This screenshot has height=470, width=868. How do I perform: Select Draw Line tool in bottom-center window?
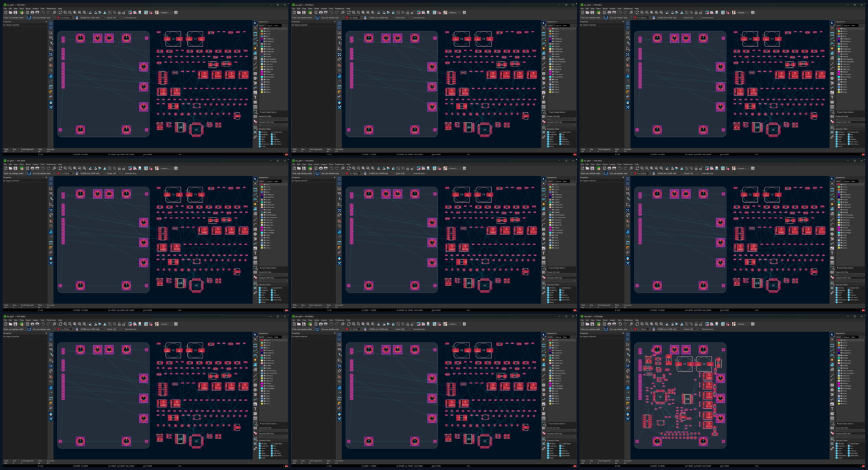(543, 376)
